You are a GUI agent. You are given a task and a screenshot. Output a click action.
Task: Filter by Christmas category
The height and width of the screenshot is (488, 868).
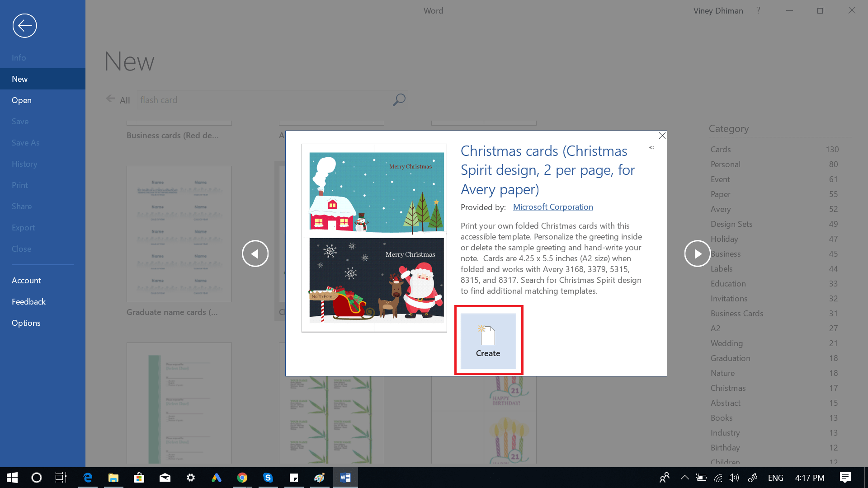pyautogui.click(x=774, y=388)
